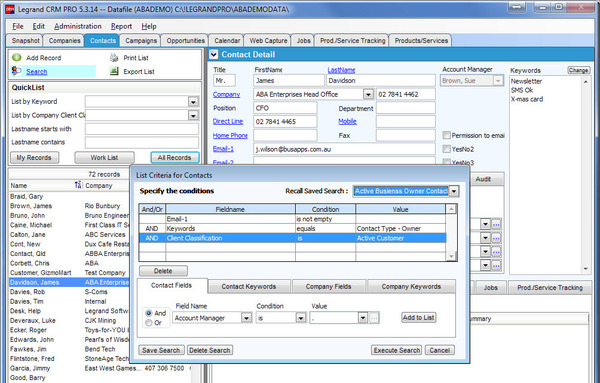Open the List by Keyword dropdown
This screenshot has width=600, height=383.
pyautogui.click(x=193, y=102)
